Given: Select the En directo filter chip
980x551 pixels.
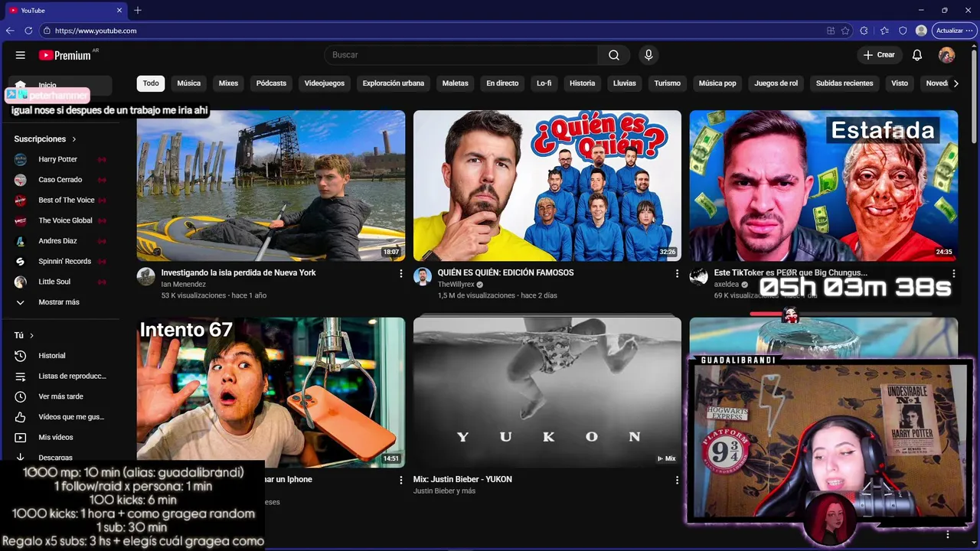Looking at the screenshot, I should click(502, 83).
